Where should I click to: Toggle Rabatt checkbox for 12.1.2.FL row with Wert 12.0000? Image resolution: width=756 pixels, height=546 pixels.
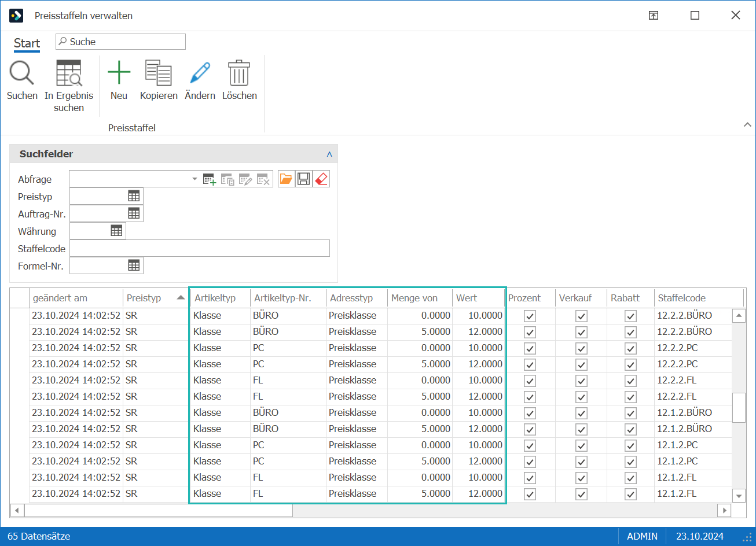[x=631, y=495]
